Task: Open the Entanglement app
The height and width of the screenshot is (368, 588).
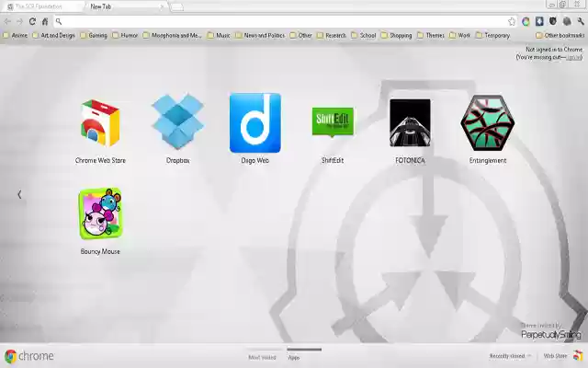Action: [x=488, y=122]
